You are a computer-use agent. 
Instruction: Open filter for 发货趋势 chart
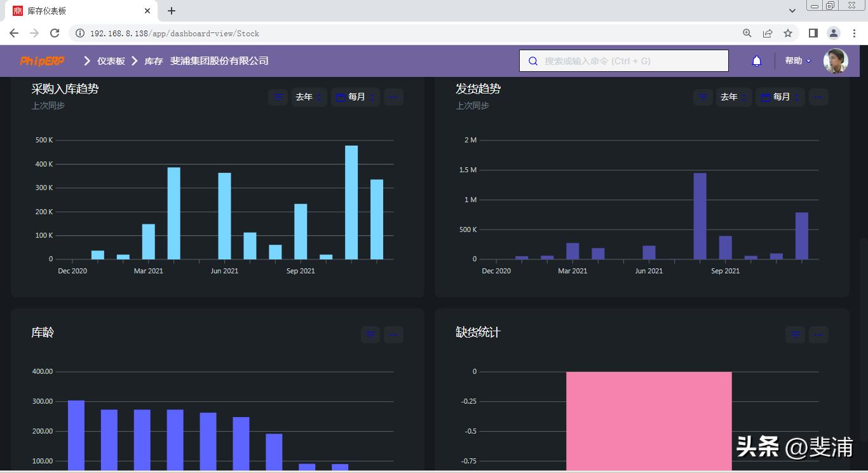click(703, 97)
